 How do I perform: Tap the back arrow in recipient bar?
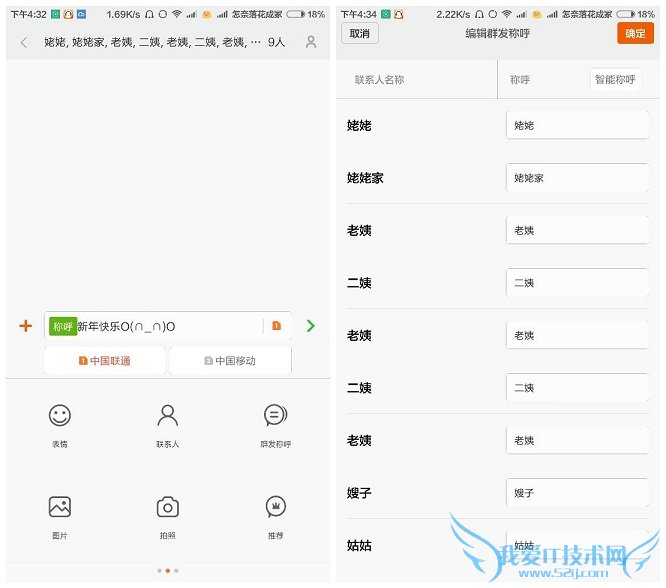24,42
